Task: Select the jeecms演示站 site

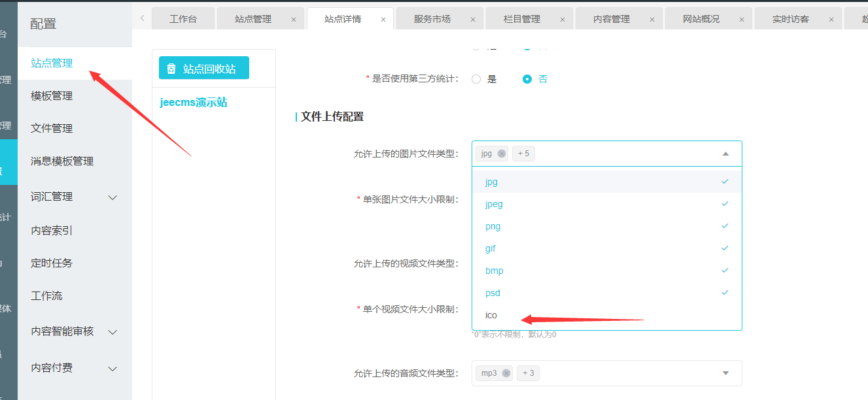Action: (x=194, y=103)
